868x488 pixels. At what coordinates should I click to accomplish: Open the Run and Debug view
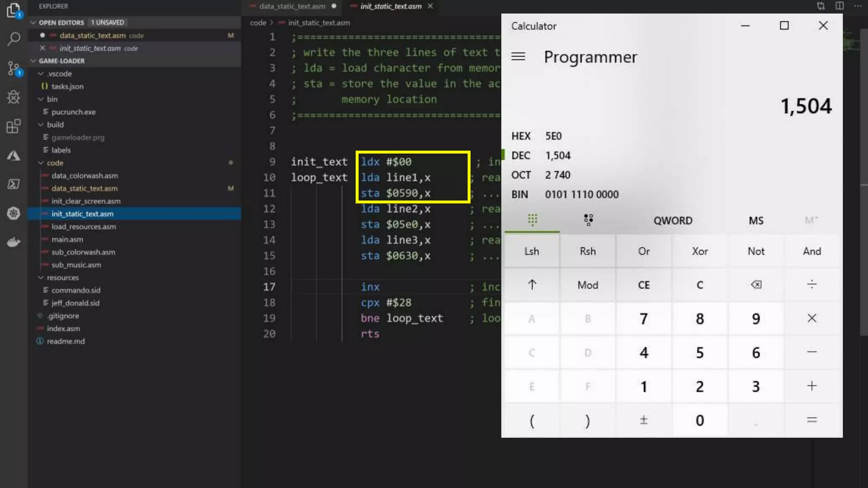click(14, 97)
